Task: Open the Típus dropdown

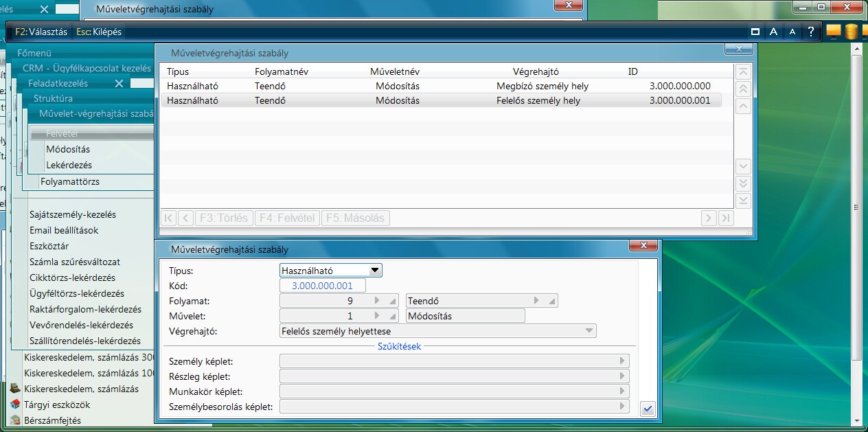Action: [x=375, y=271]
